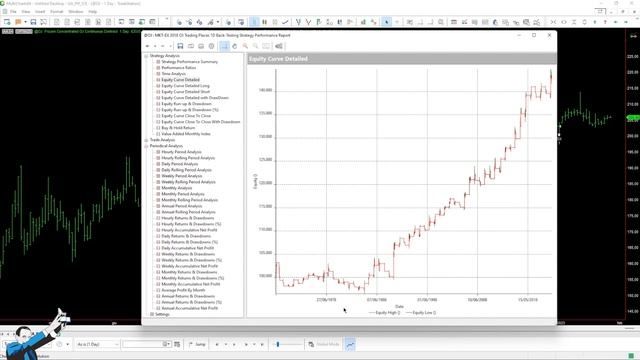The image size is (640, 360).
Task: Open the File menu
Action: pyautogui.click(x=13, y=11)
